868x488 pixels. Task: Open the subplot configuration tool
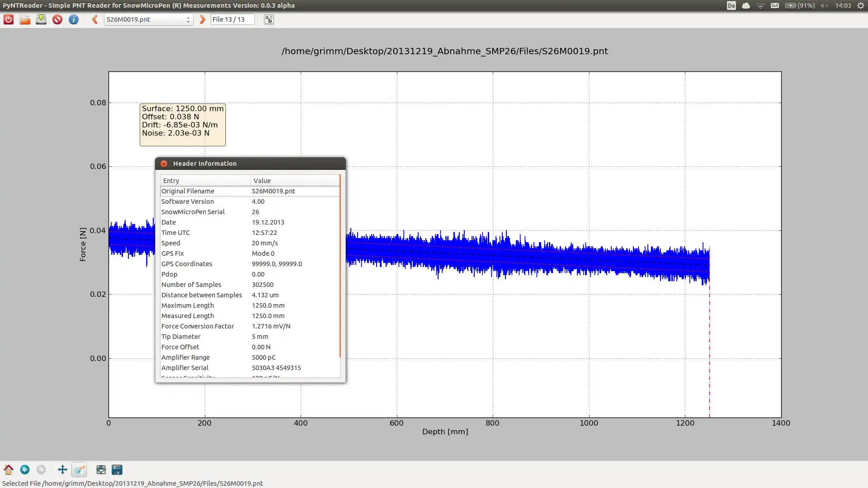(x=101, y=470)
